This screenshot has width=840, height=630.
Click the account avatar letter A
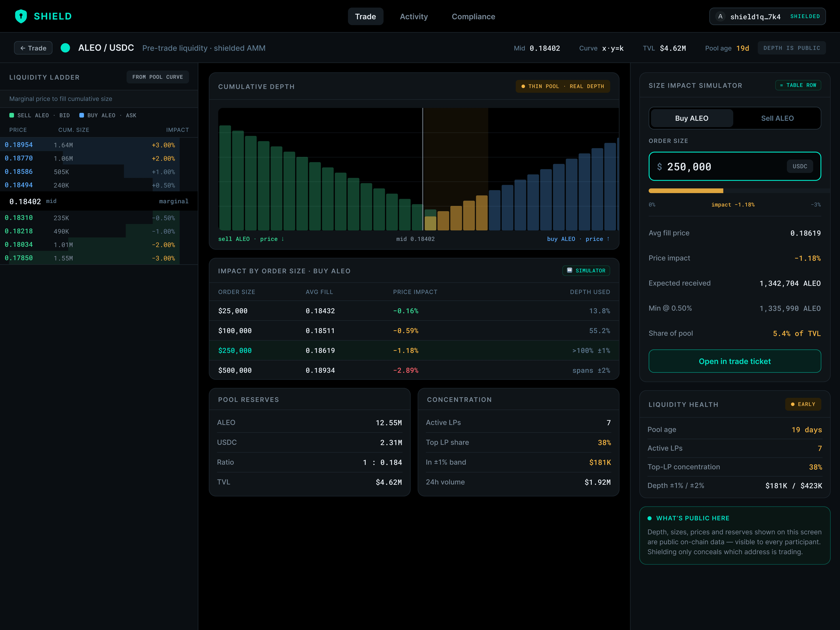point(720,16)
